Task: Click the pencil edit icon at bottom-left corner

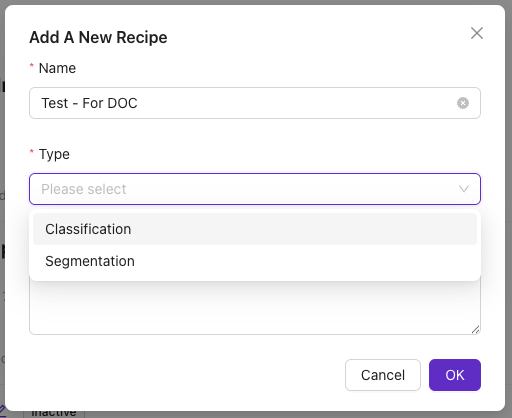Action: click(x=2, y=411)
